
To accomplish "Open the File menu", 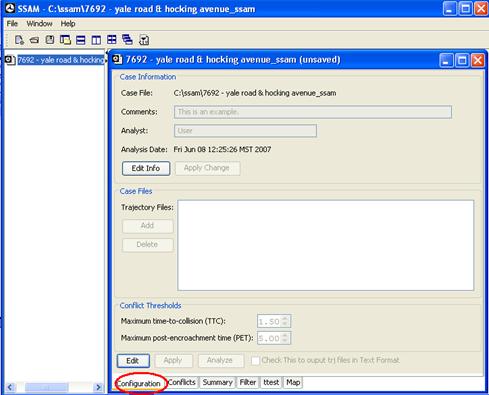I will 12,24.
